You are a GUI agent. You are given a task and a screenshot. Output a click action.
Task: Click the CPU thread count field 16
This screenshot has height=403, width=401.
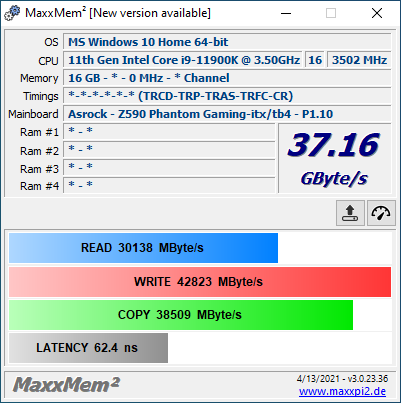point(315,60)
